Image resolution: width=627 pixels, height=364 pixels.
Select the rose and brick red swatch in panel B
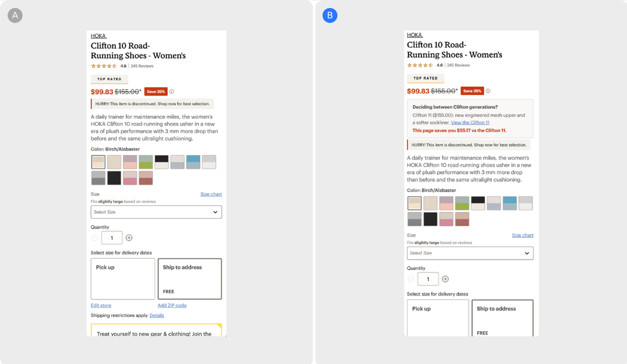(462, 219)
